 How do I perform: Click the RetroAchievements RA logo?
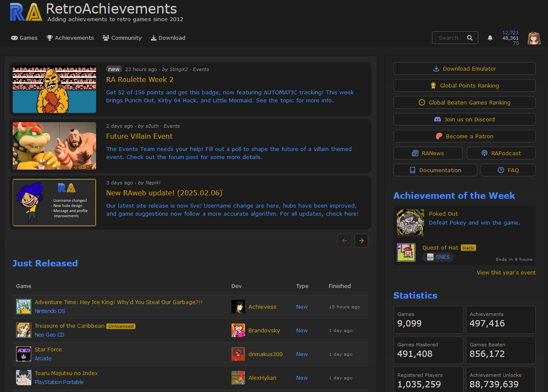coord(26,12)
